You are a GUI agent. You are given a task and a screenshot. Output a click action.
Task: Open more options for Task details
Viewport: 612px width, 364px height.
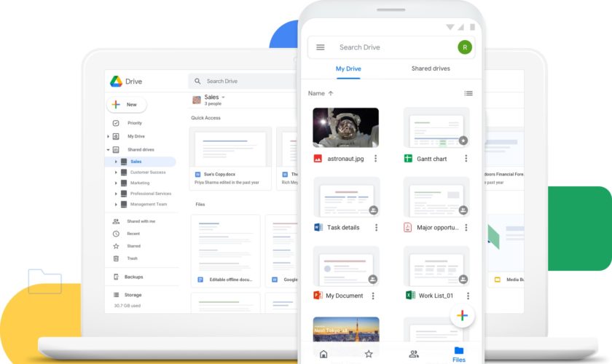(x=376, y=227)
